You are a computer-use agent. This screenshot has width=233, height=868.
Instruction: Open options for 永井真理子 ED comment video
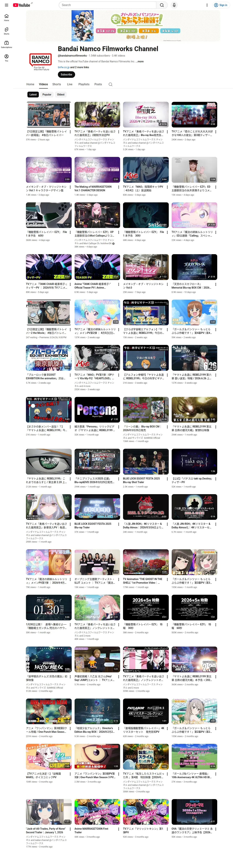216,187
